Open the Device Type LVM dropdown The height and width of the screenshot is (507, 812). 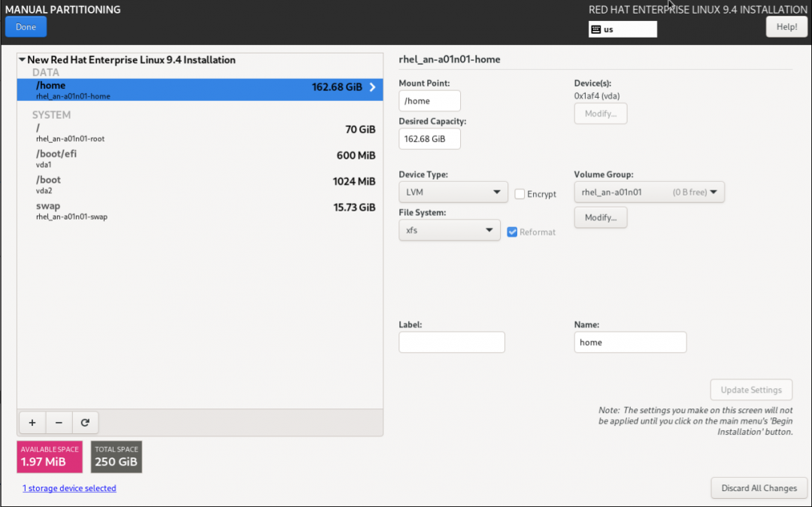tap(453, 193)
